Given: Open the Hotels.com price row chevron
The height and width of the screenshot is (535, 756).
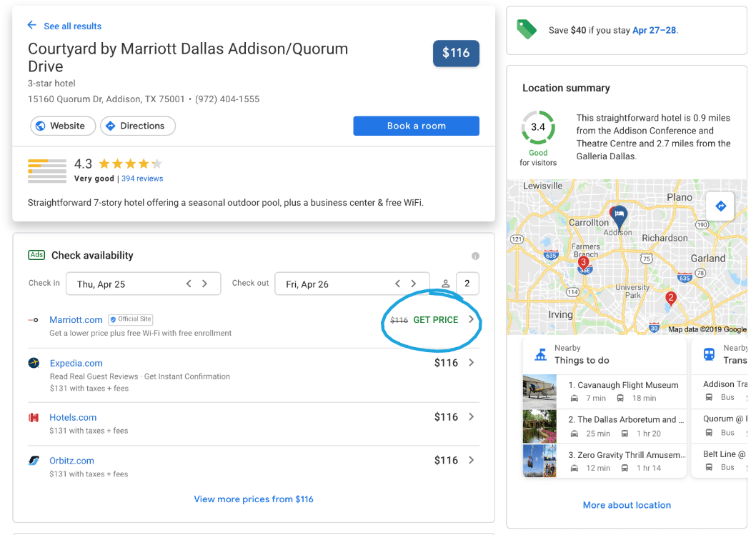Looking at the screenshot, I should pos(471,417).
